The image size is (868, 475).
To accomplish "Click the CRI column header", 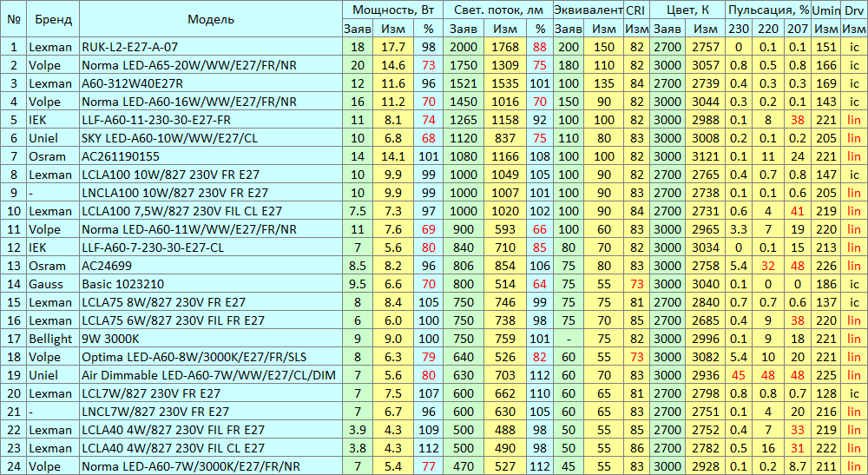I will coord(636,10).
